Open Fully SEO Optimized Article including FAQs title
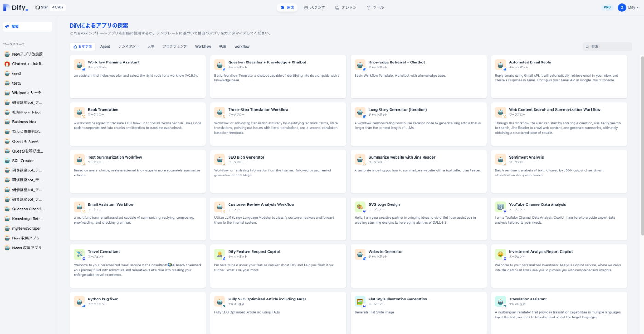 click(267, 299)
